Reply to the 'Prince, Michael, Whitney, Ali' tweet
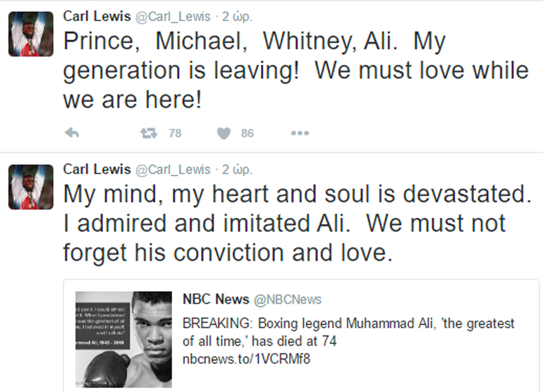 (x=71, y=133)
